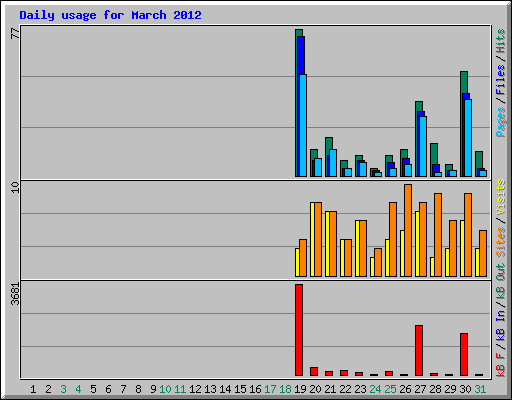Viewport: 512px width, 400px height.
Task: Click day '26' on the x-axis
Action: tap(405, 389)
